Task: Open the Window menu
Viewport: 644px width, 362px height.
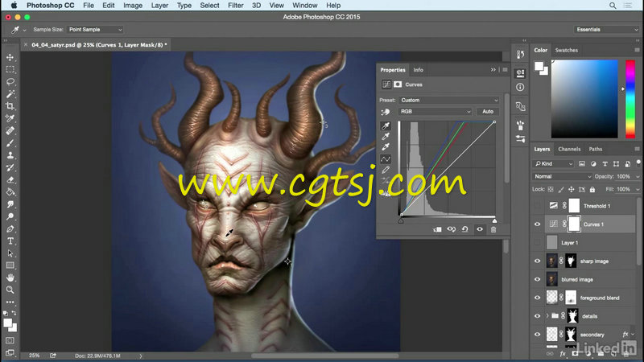Action: [x=305, y=6]
